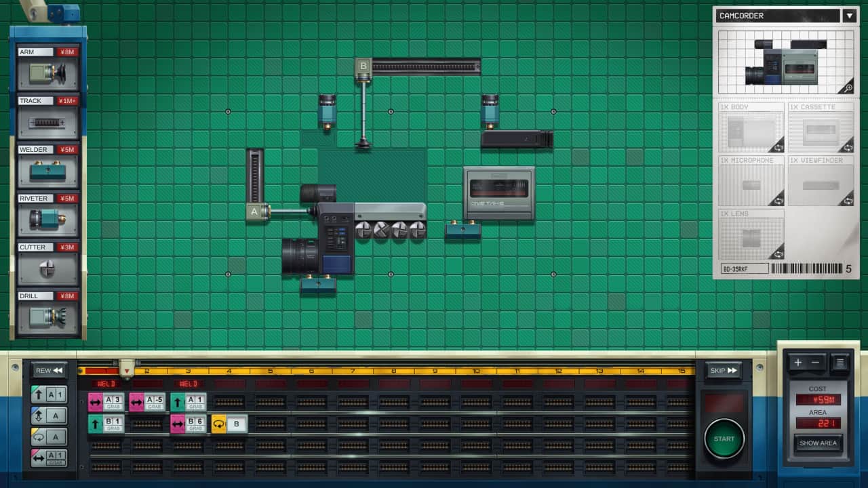The width and height of the screenshot is (868, 488).
Task: Select the yellow rotate B instruction on the timeline
Action: (229, 424)
